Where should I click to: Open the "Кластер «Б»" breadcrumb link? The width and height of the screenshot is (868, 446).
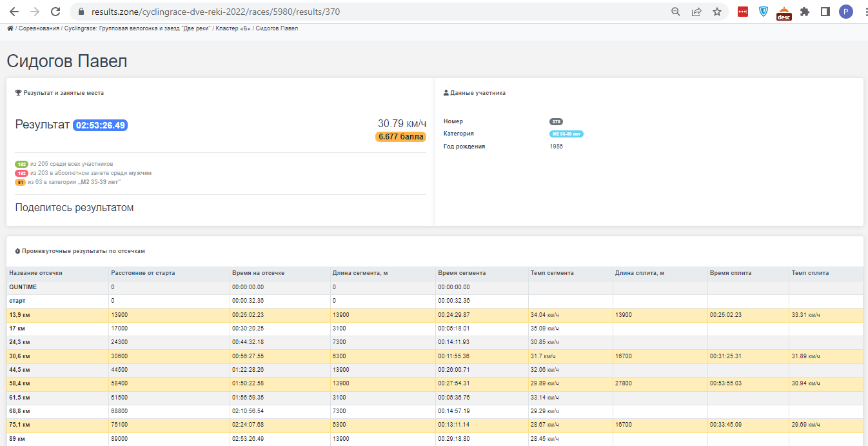[x=233, y=28]
